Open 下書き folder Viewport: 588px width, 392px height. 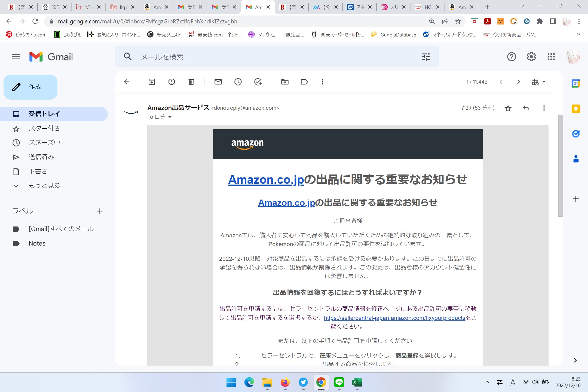coord(54,171)
